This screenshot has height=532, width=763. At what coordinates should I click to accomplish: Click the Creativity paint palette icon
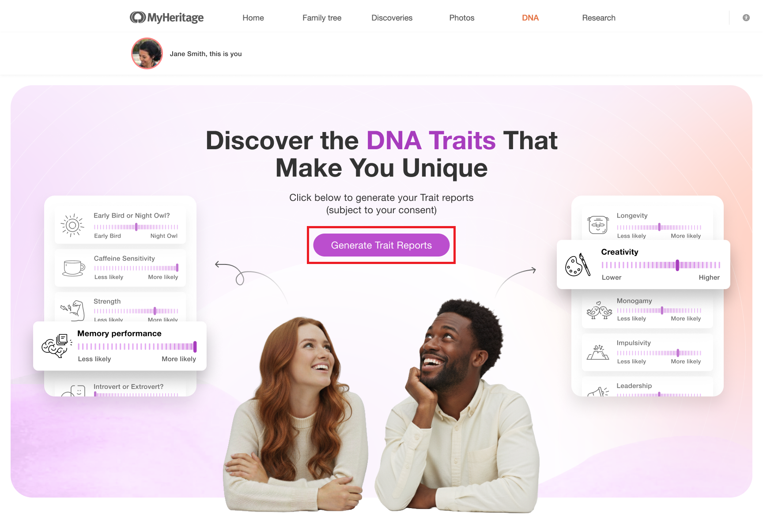578,265
